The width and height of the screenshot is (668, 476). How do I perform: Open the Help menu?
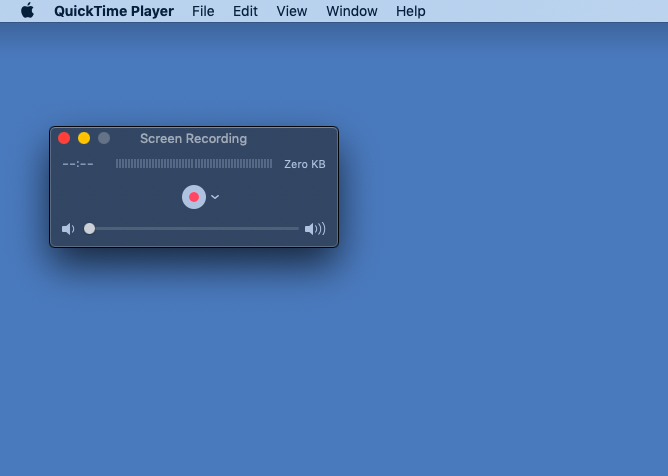pyautogui.click(x=411, y=11)
